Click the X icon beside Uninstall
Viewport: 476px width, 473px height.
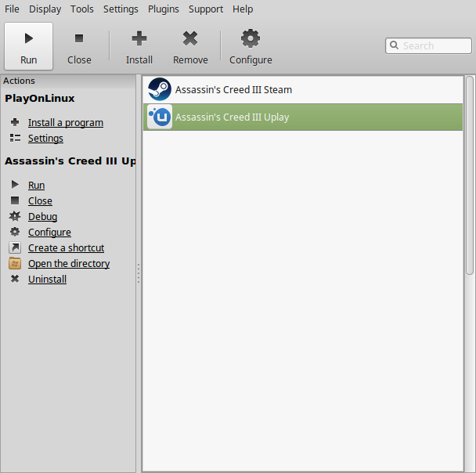pyautogui.click(x=15, y=279)
